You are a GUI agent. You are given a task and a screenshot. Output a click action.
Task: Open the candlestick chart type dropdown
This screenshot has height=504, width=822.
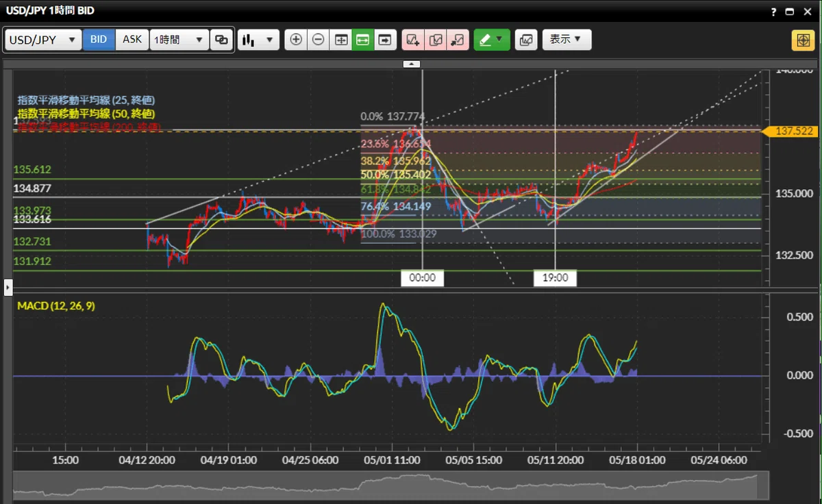click(258, 40)
